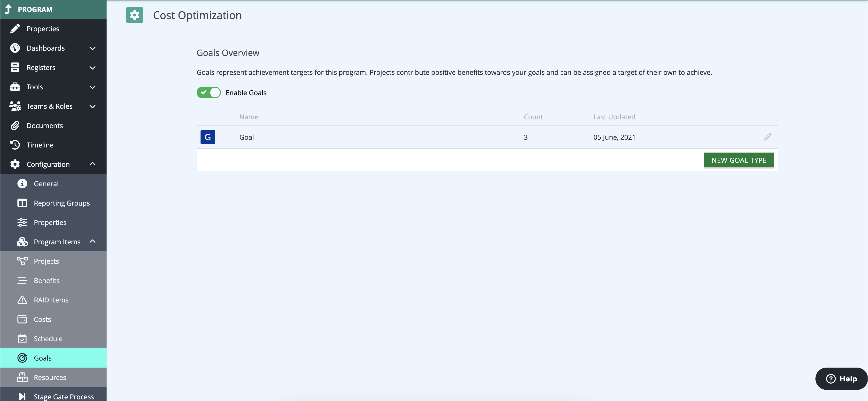Open the Timeline history icon
868x401 pixels.
(15, 145)
